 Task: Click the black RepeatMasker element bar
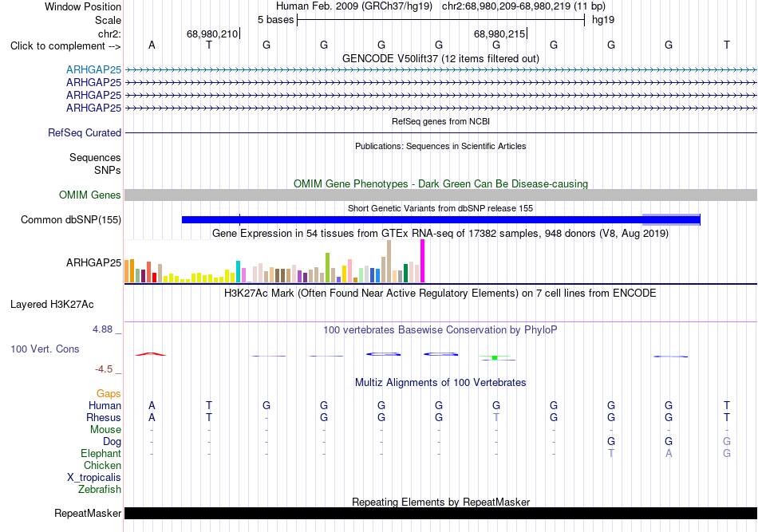(x=440, y=513)
